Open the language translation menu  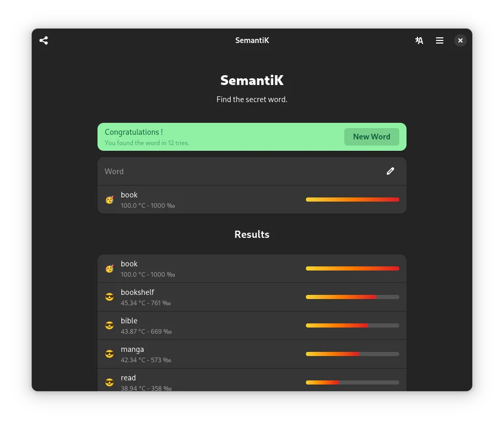[x=419, y=40]
